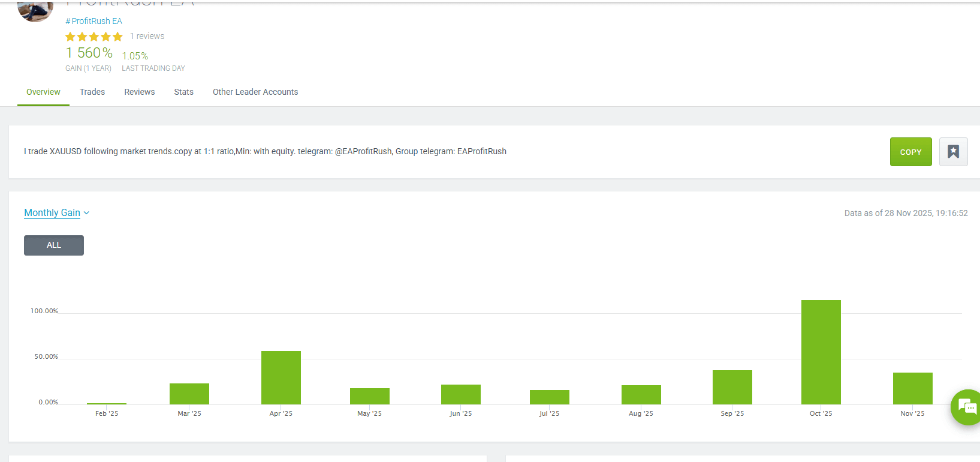Go to Other Leader Accounts tab

click(x=255, y=92)
